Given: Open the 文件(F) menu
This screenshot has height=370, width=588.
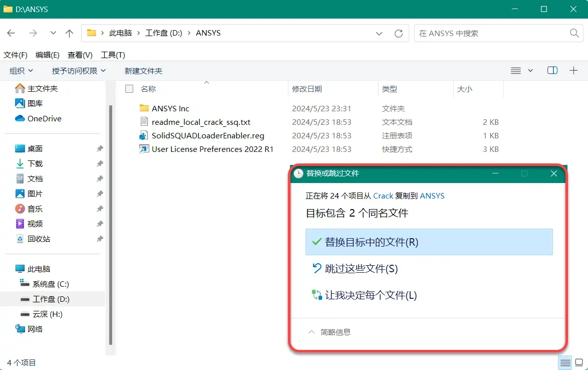Looking at the screenshot, I should 16,55.
